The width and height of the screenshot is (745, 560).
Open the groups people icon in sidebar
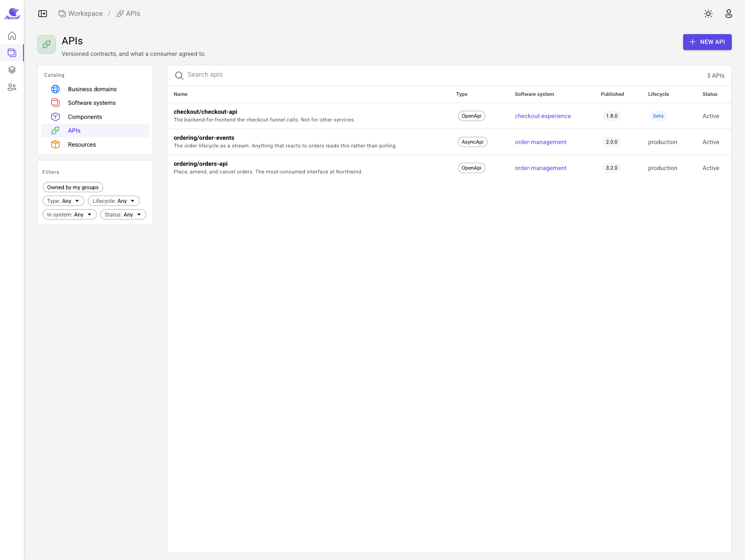click(x=12, y=87)
